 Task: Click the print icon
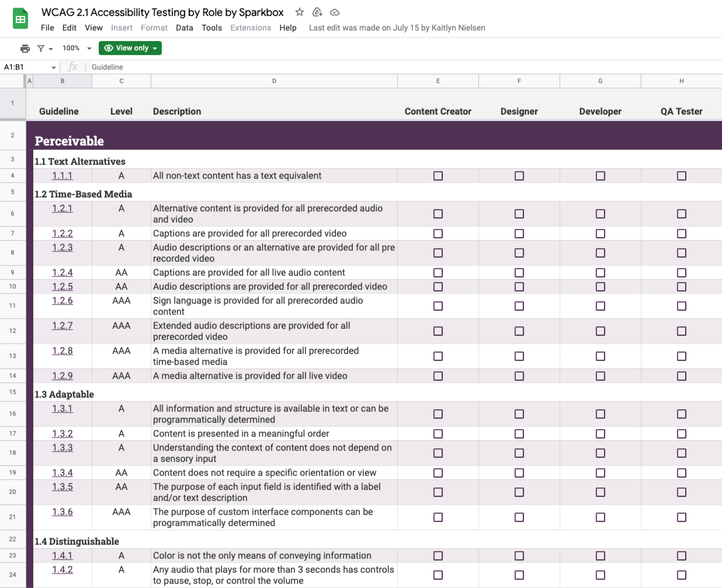click(x=25, y=48)
